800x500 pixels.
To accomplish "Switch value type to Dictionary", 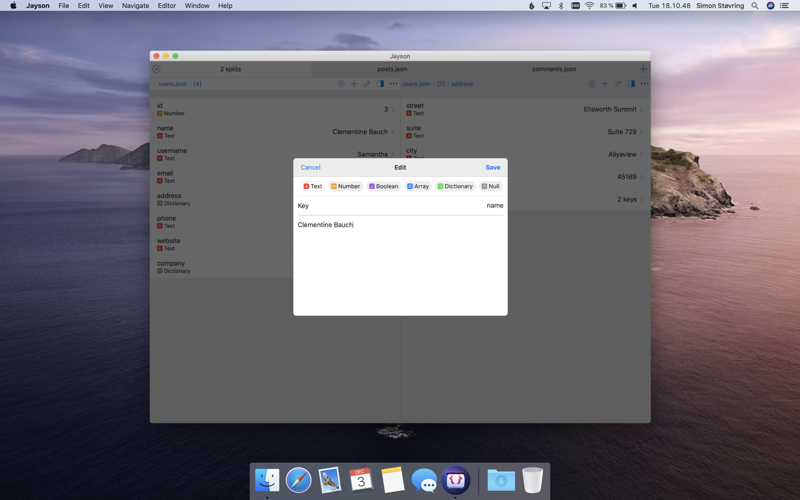I will [x=455, y=186].
